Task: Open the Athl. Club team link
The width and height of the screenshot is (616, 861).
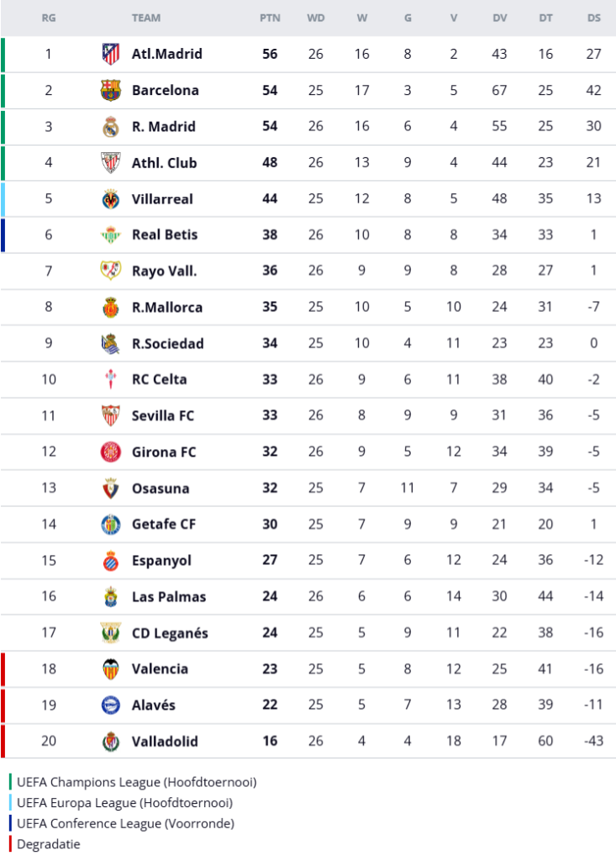Action: point(164,162)
